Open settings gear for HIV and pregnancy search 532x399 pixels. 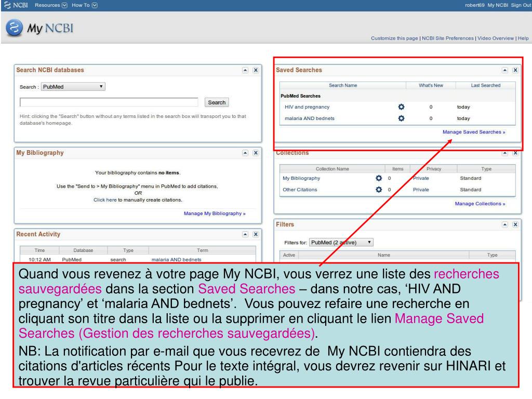[401, 107]
